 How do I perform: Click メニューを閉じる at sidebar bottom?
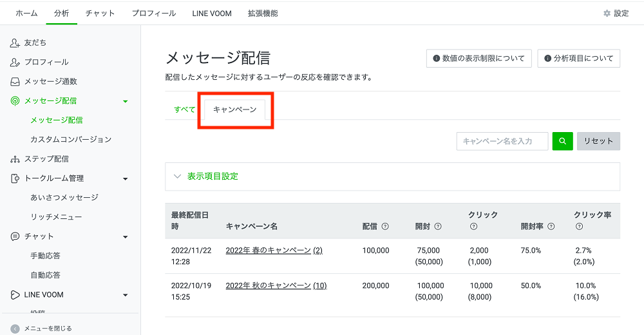click(x=48, y=329)
